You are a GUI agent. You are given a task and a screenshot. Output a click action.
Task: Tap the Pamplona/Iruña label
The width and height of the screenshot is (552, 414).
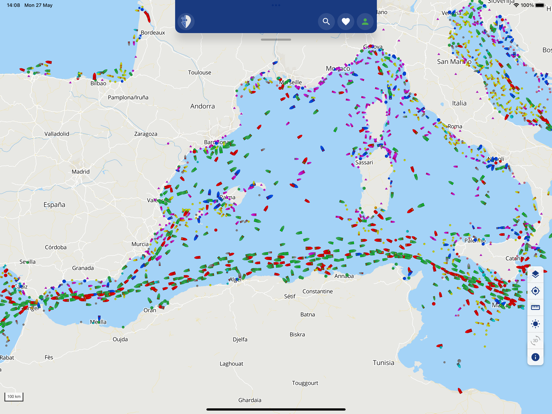(128, 97)
